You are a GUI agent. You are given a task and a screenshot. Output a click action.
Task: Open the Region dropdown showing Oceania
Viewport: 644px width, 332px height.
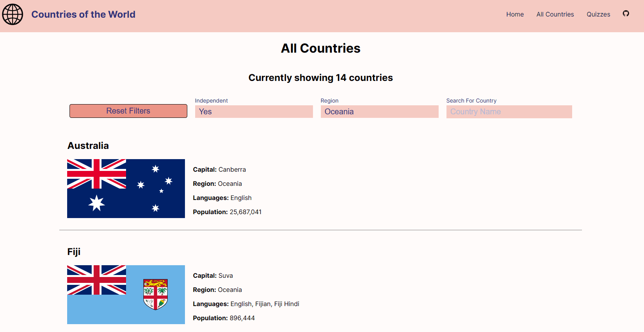[x=379, y=112]
